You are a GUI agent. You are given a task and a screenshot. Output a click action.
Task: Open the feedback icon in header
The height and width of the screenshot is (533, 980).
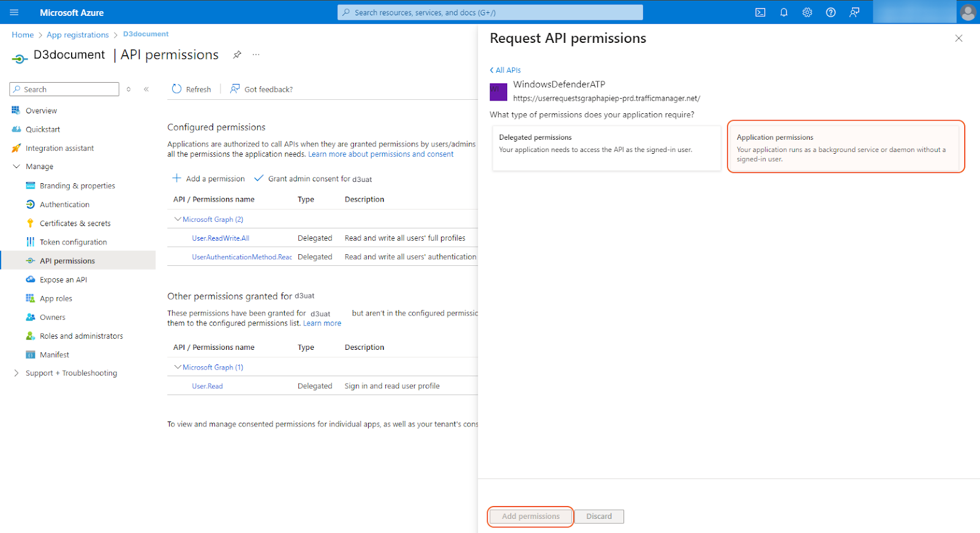[854, 12]
